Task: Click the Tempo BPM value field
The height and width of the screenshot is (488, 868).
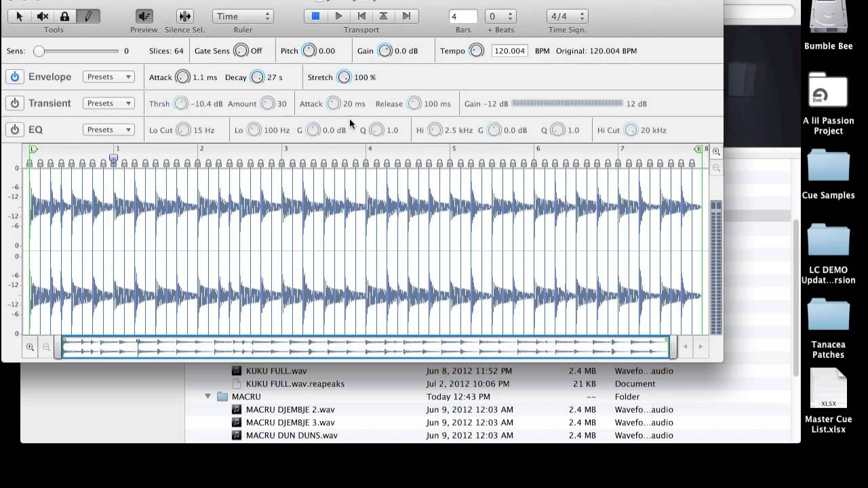Action: [x=509, y=51]
